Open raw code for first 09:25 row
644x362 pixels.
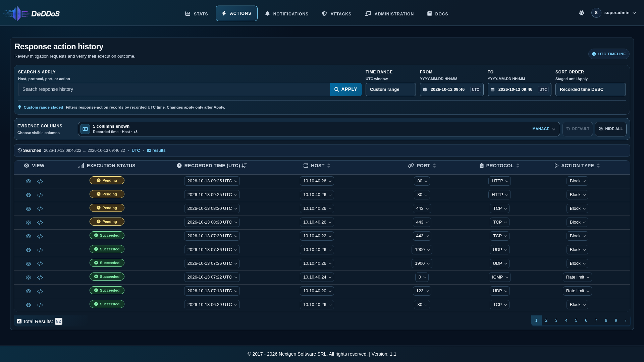(x=40, y=181)
